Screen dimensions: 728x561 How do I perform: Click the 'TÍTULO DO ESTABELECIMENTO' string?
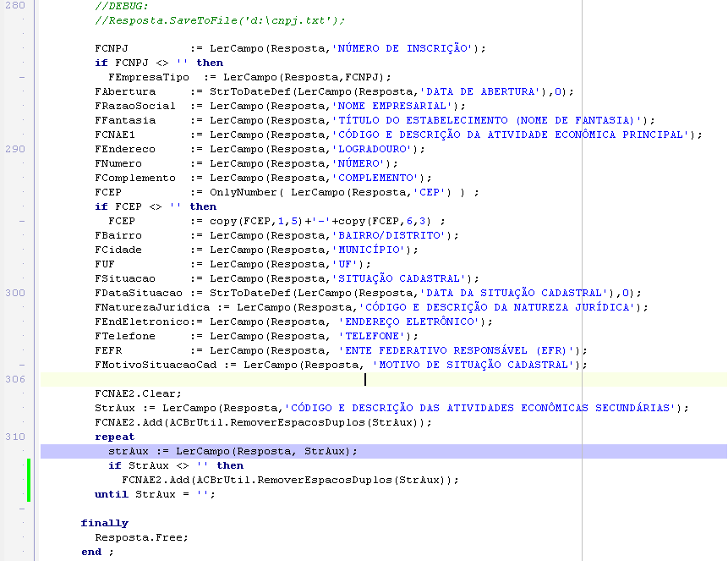click(x=487, y=120)
